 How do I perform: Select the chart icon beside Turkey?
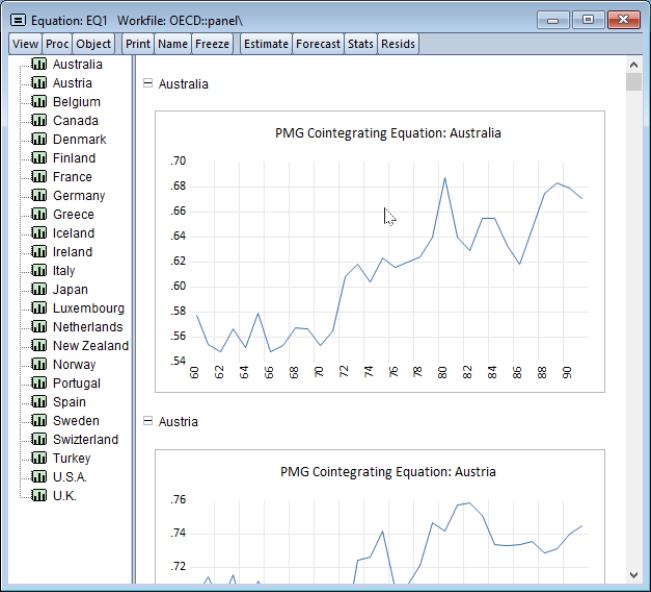[41, 459]
